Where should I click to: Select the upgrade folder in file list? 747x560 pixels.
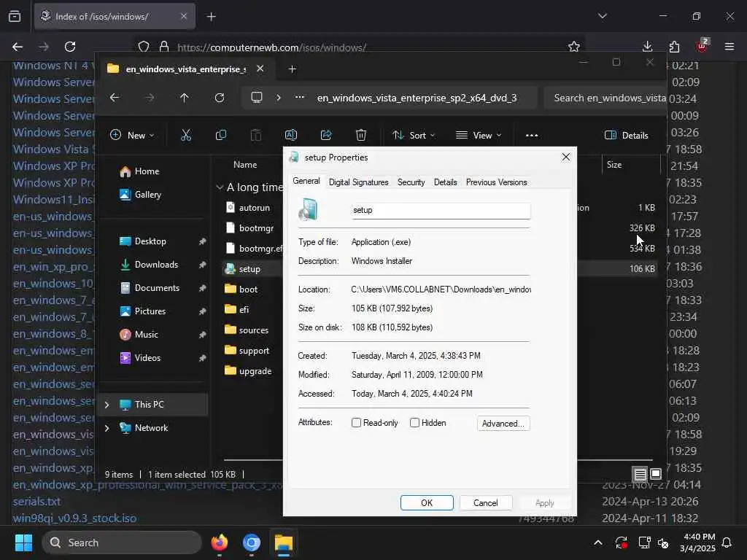coord(255,371)
